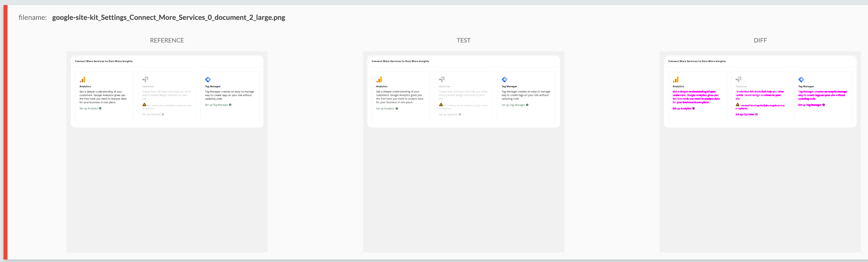
Task: Click the magenta Analytics description text in DIFF
Action: point(696,97)
